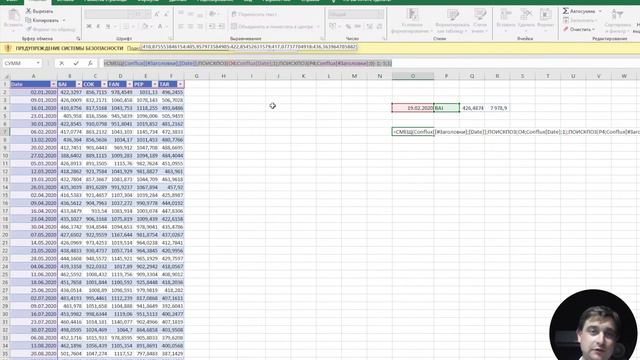Click cell showing 426,4874
This screenshot has width=640, height=360.
pyautogui.click(x=472, y=108)
